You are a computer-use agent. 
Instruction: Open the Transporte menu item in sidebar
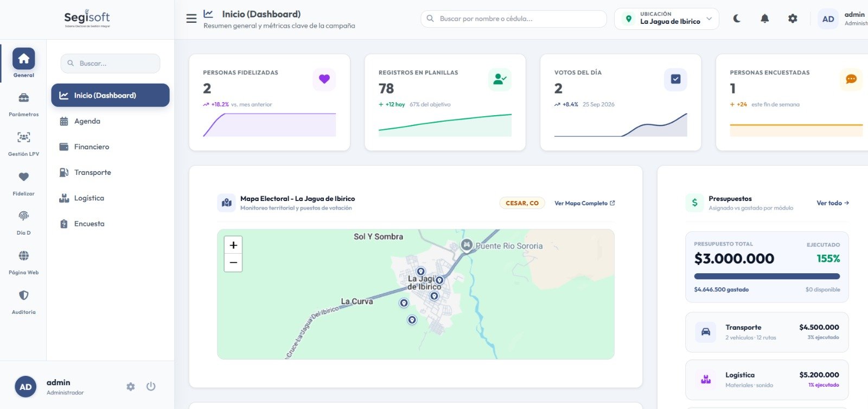click(x=110, y=172)
